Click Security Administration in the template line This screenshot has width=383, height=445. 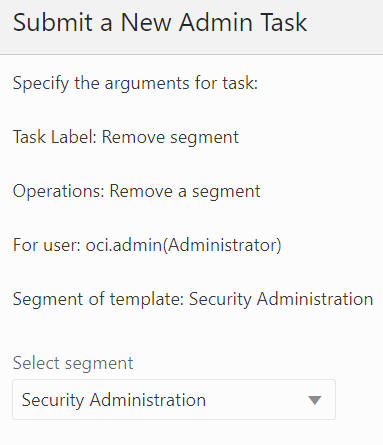[x=281, y=299]
